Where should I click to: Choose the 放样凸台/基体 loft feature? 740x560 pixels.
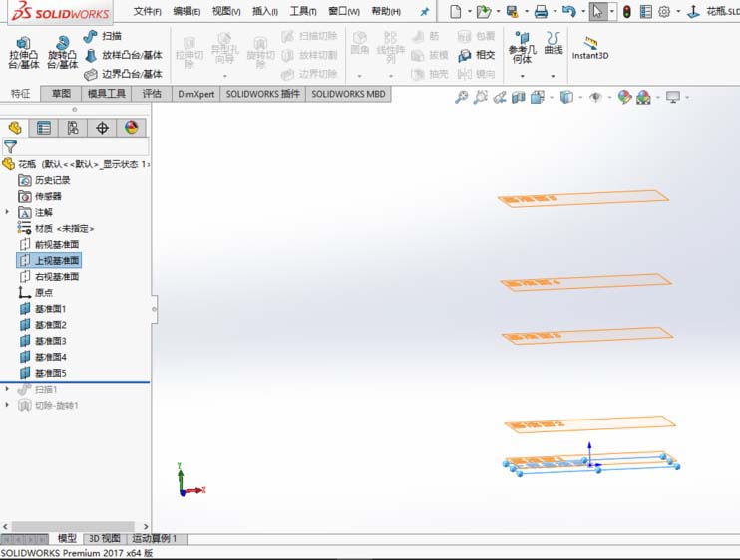coord(124,55)
